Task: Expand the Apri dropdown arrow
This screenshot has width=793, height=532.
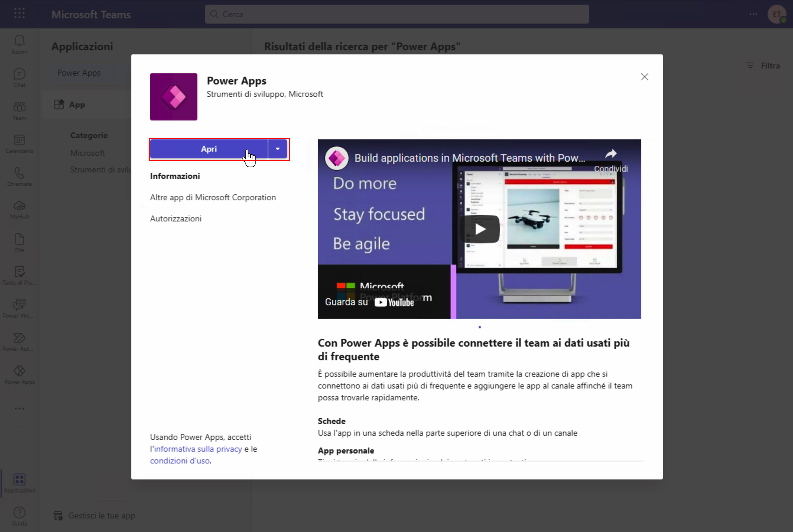Action: coord(278,149)
